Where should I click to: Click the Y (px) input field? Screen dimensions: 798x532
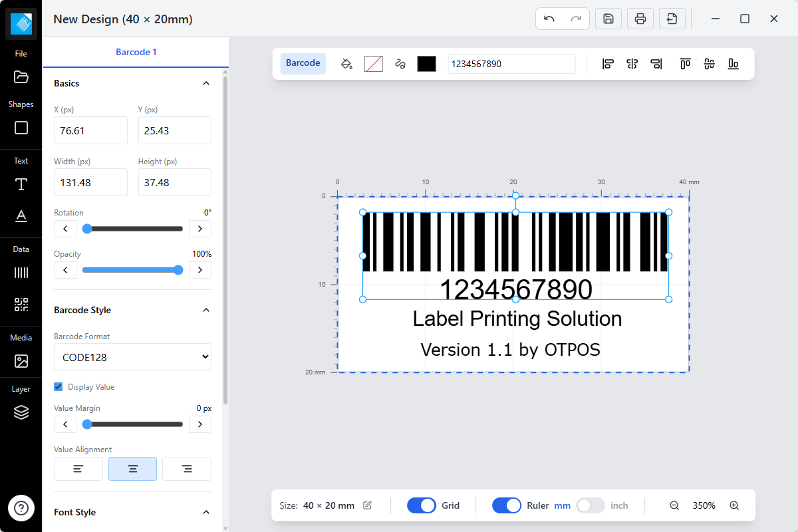tap(175, 130)
